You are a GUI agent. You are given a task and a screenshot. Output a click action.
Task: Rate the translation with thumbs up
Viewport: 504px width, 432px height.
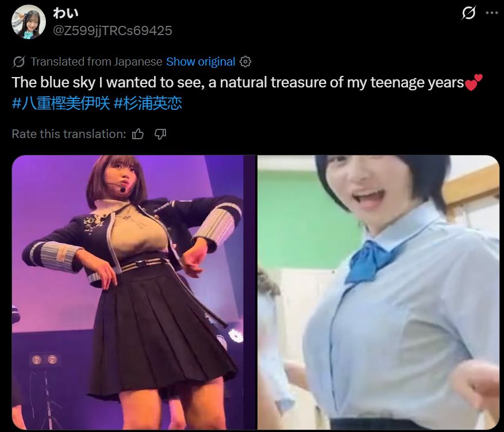point(138,134)
